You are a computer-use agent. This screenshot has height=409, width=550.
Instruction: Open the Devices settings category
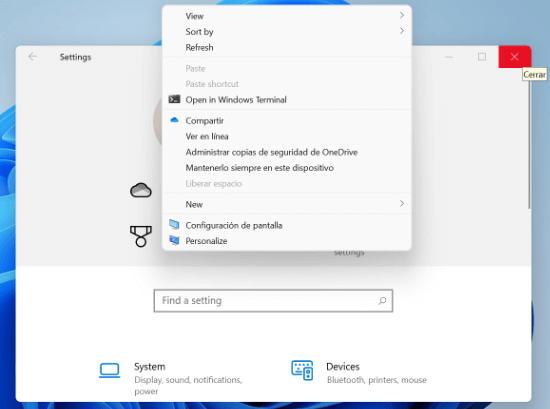point(360,373)
